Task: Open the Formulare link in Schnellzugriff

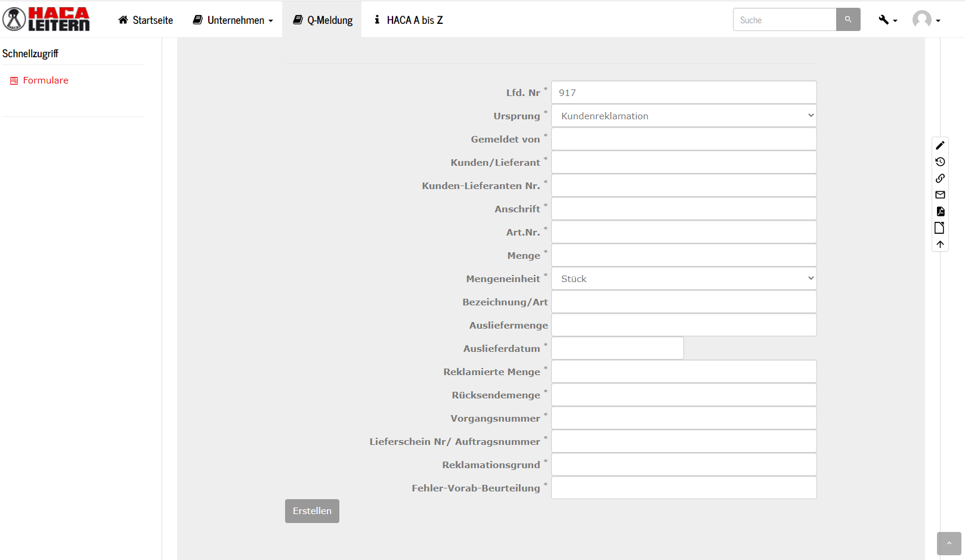Action: (x=45, y=81)
